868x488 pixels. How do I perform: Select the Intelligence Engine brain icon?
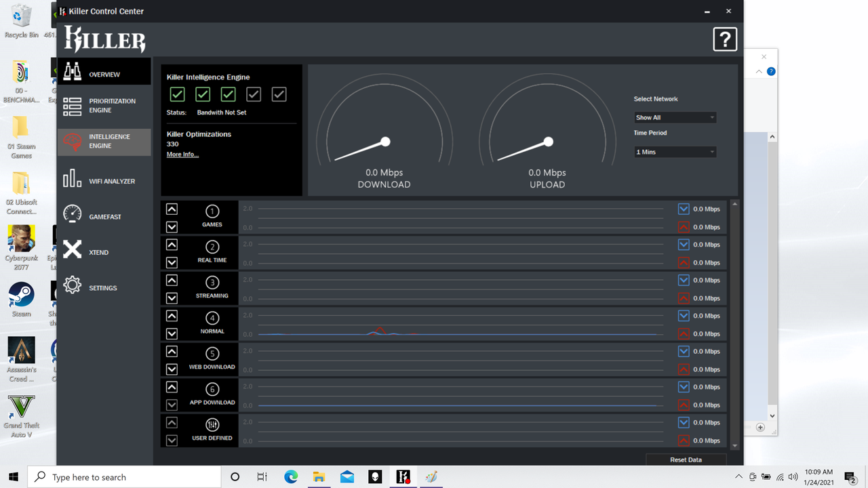point(73,142)
